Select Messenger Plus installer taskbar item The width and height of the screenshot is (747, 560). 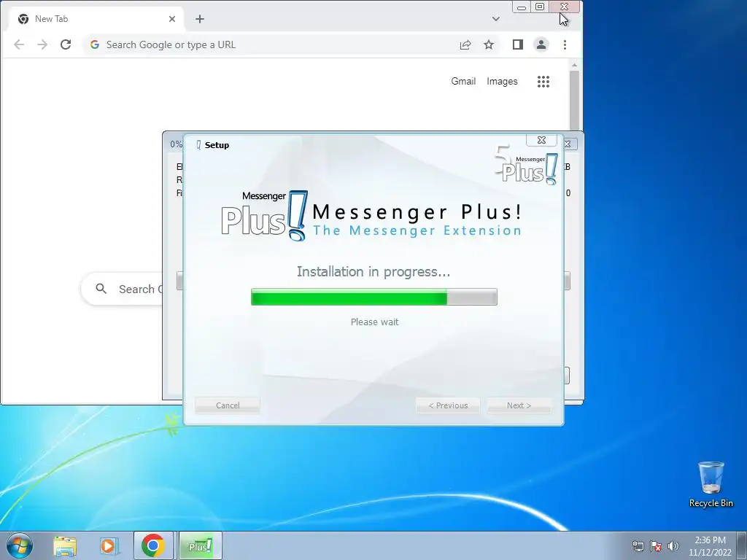[x=200, y=545]
